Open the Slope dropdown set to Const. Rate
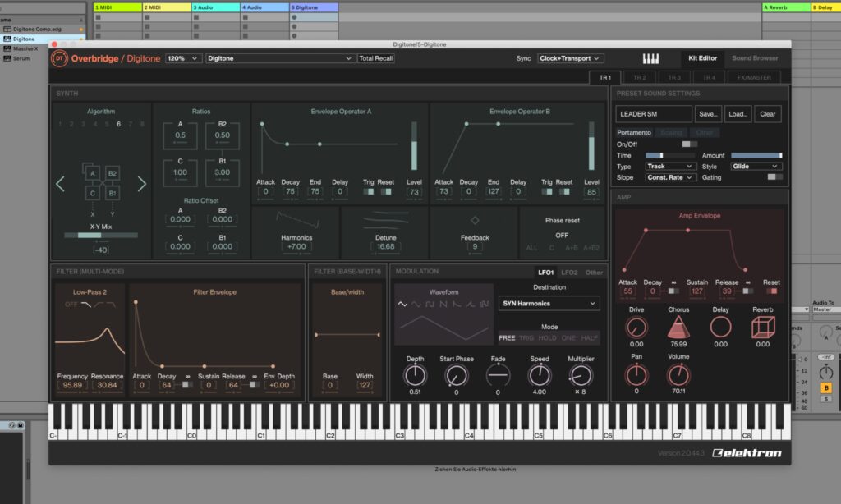The width and height of the screenshot is (841, 504). coord(670,177)
